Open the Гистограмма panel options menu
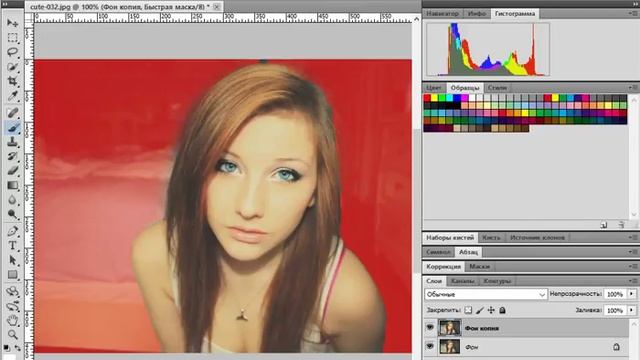Image resolution: width=640 pixels, height=360 pixels. (x=633, y=13)
